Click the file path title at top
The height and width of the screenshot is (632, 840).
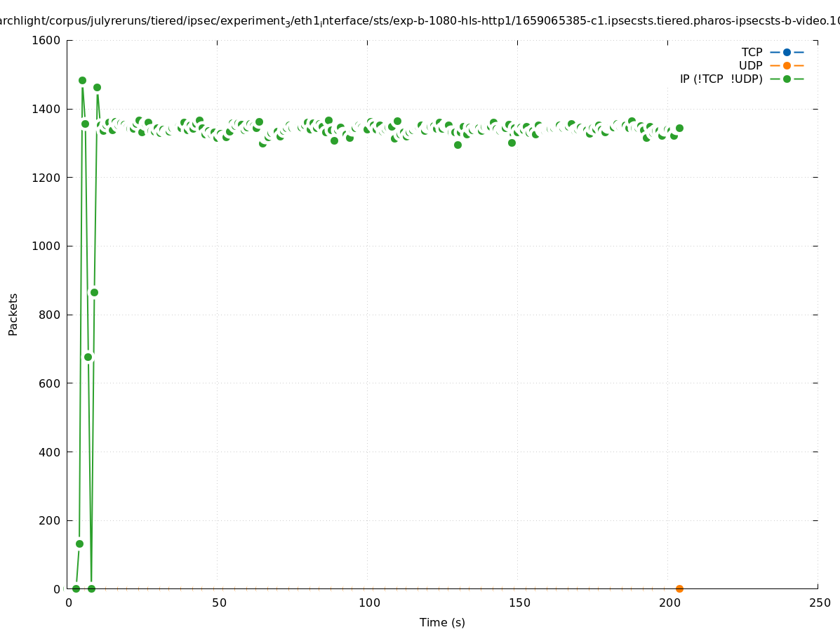point(420,21)
